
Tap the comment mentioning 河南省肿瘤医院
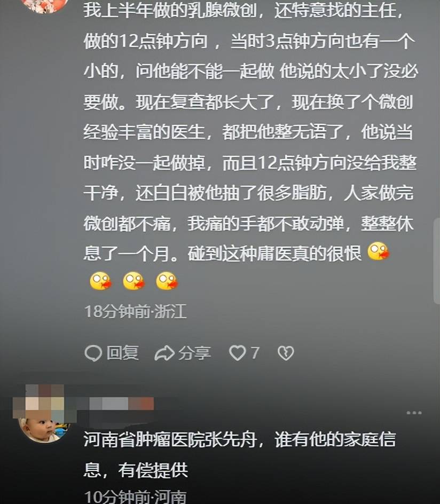click(x=239, y=454)
